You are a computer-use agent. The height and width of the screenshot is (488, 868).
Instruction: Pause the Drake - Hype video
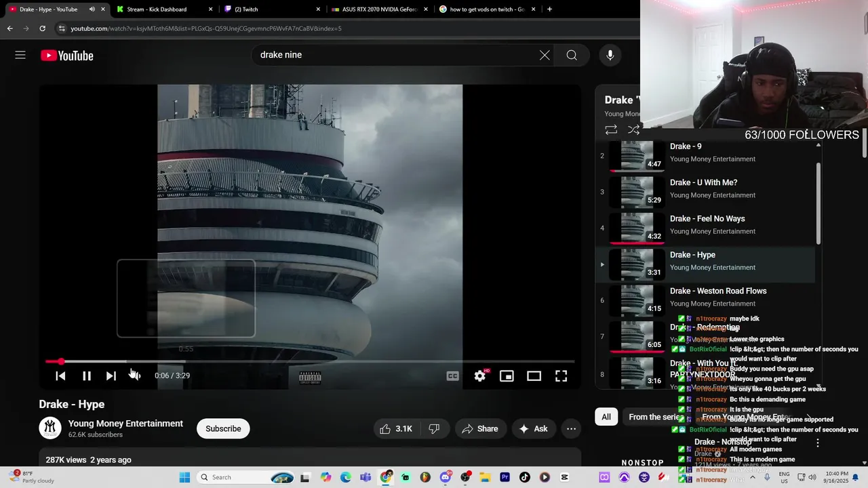pyautogui.click(x=86, y=375)
